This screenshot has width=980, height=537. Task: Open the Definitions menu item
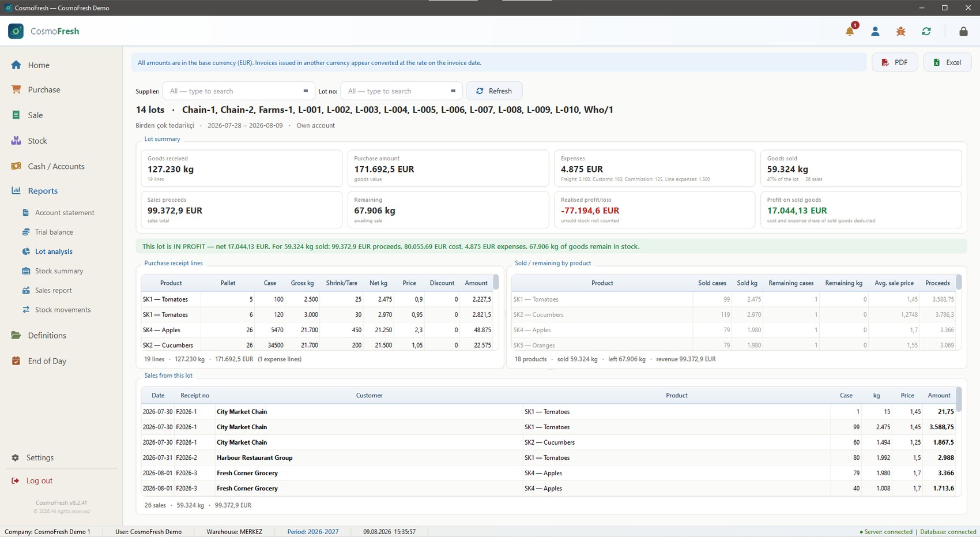47,335
